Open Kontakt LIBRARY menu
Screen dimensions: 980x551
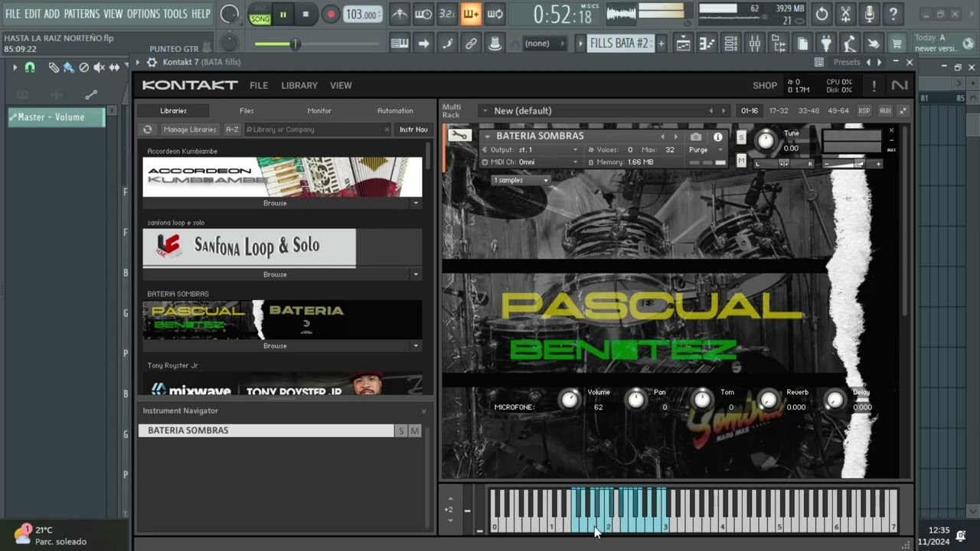pyautogui.click(x=299, y=86)
